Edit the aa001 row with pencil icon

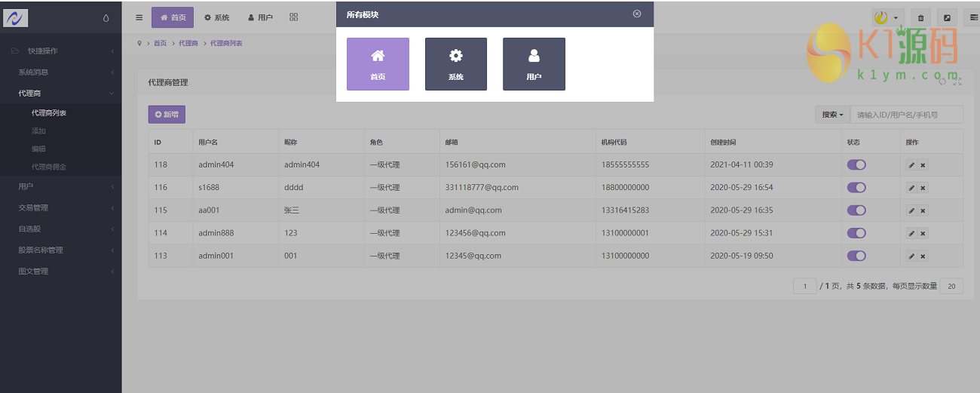(x=911, y=210)
